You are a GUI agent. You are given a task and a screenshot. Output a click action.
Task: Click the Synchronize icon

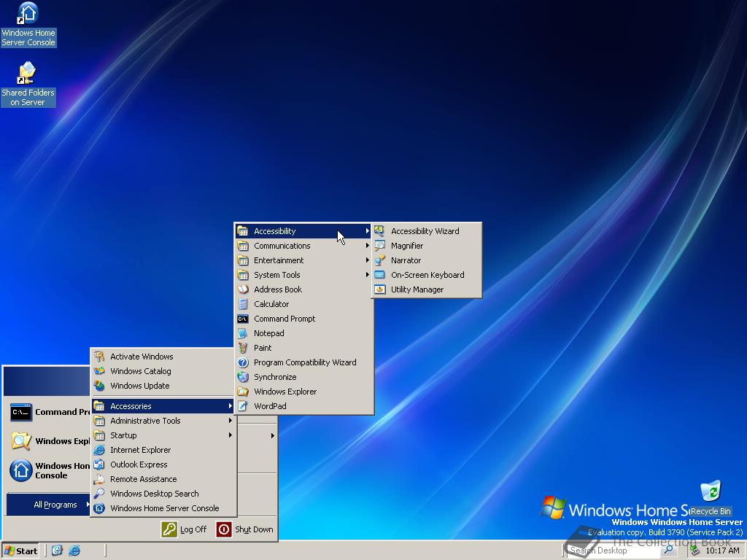tap(243, 377)
